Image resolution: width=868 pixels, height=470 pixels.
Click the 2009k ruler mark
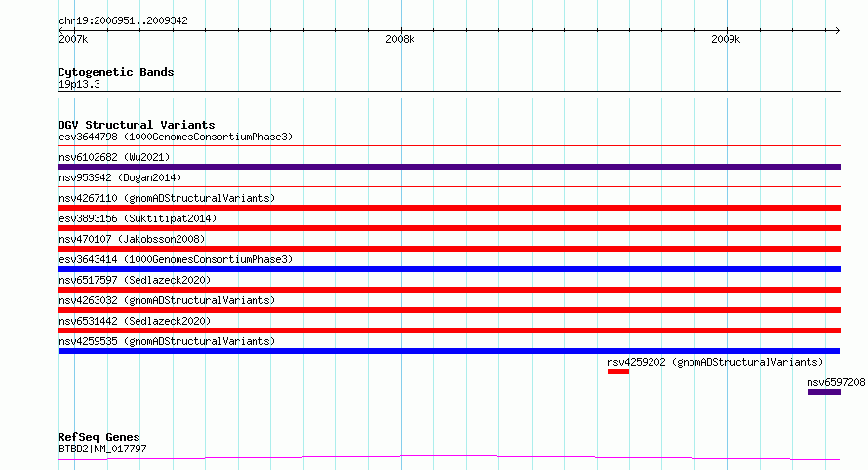pos(726,39)
